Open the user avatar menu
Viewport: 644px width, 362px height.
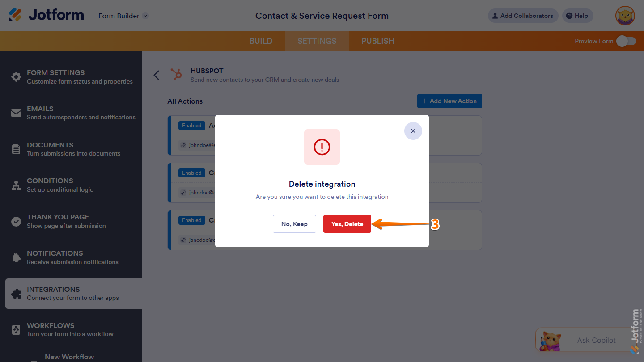pos(625,16)
